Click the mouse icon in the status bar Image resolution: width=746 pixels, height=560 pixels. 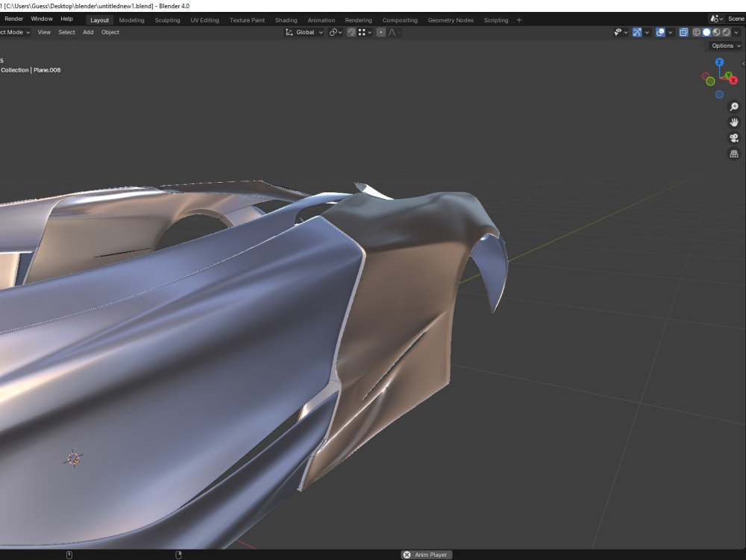pos(69,555)
